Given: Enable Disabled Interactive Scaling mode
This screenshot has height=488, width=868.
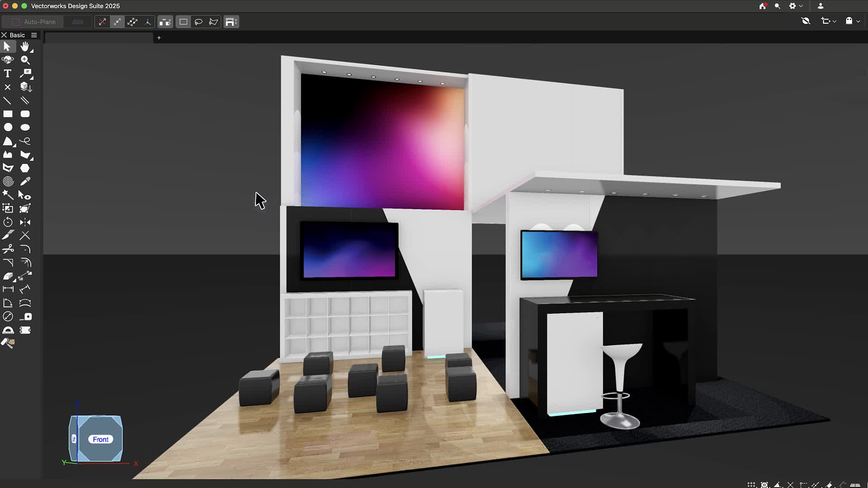Looking at the screenshot, I should tap(102, 22).
